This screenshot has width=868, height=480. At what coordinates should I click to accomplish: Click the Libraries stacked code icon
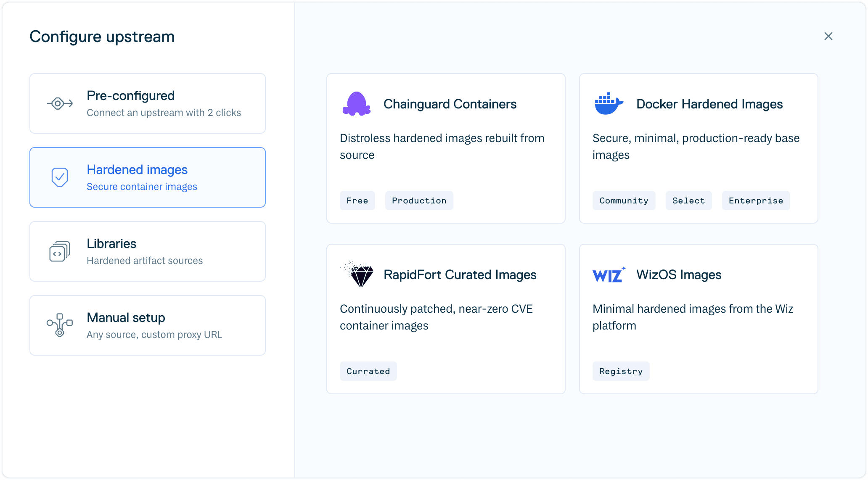(x=60, y=251)
